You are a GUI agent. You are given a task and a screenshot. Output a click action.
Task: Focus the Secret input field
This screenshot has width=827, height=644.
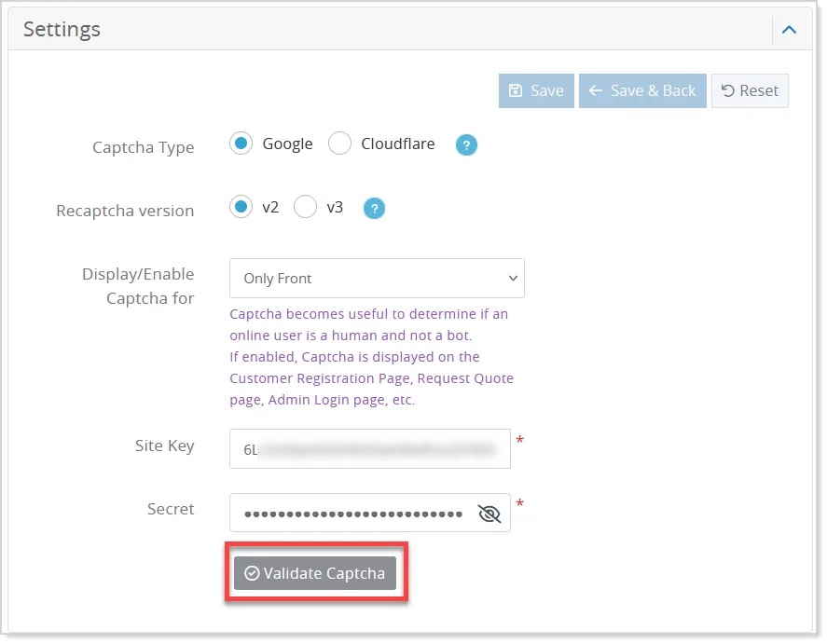370,513
